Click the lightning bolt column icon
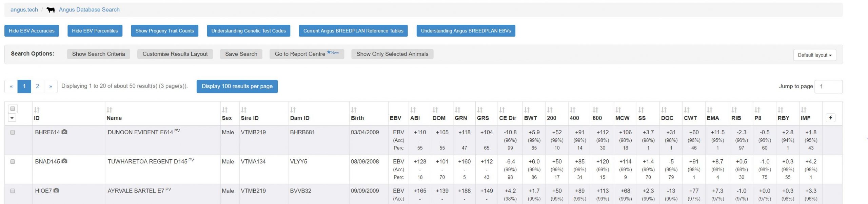The width and height of the screenshot is (868, 204). (x=830, y=118)
